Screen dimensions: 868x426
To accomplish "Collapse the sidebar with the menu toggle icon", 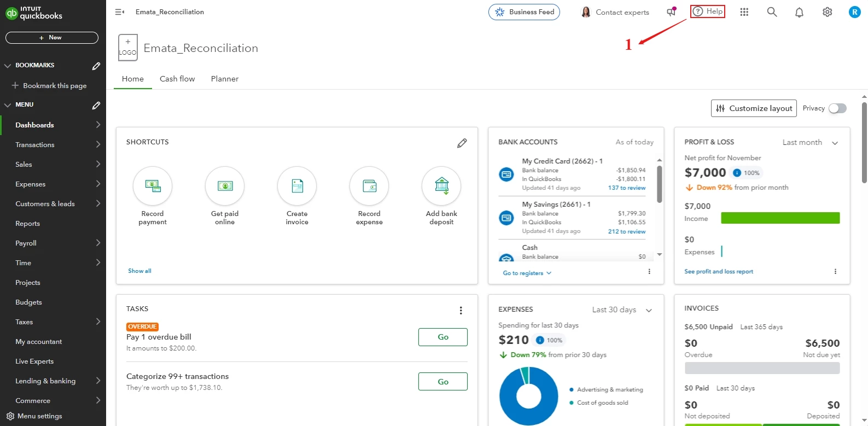I will (x=120, y=12).
